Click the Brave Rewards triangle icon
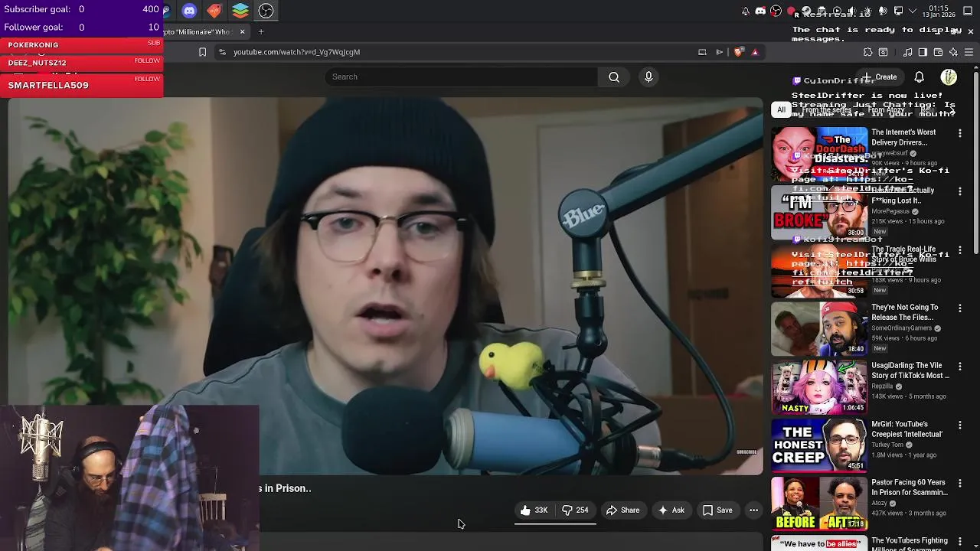Viewport: 980px width, 551px height. point(755,52)
